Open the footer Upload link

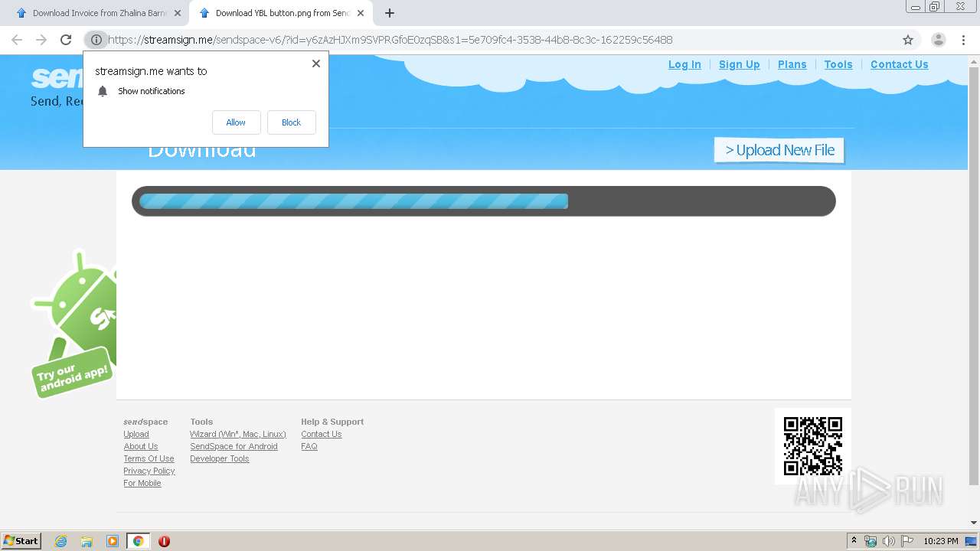point(136,434)
